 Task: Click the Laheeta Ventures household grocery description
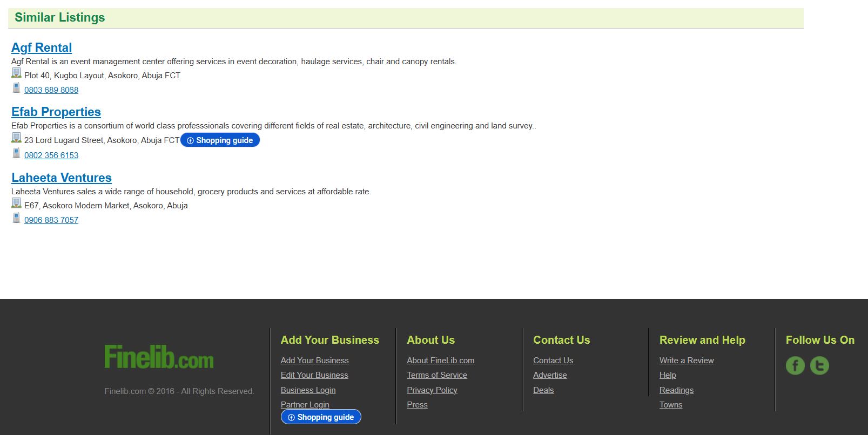(x=191, y=192)
